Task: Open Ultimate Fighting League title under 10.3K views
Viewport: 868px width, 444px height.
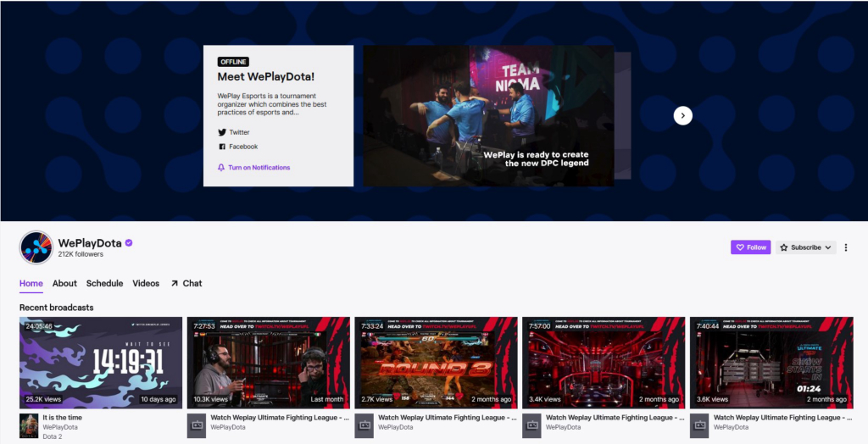Action: coord(280,418)
